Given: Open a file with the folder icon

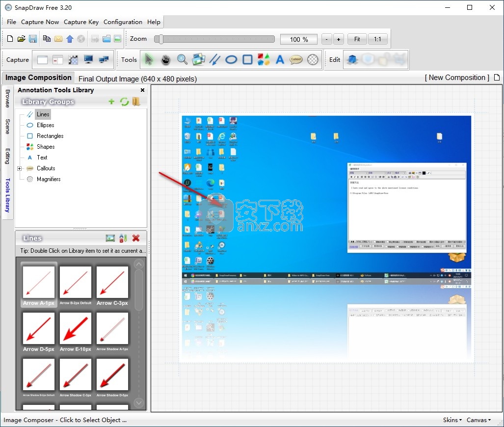Looking at the screenshot, I should point(21,39).
